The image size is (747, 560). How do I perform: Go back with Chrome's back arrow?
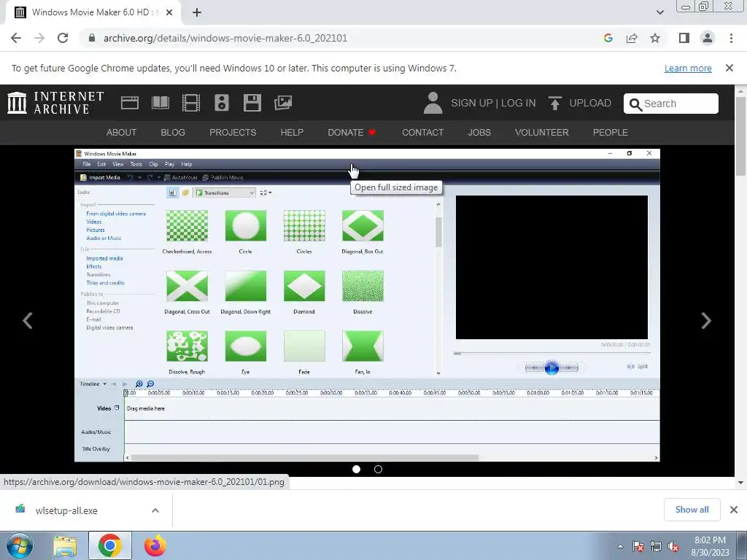point(16,38)
